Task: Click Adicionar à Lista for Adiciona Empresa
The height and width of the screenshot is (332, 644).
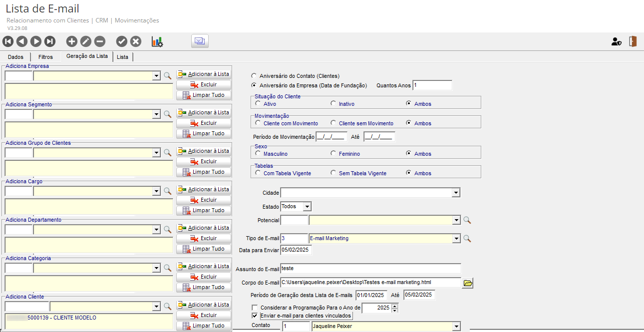Action: 204,74
